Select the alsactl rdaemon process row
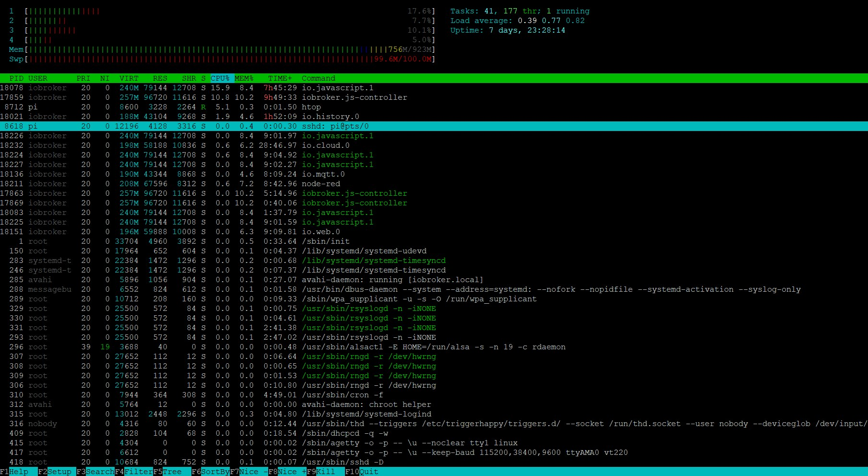Viewport: 868px width, 476px height. point(434,347)
